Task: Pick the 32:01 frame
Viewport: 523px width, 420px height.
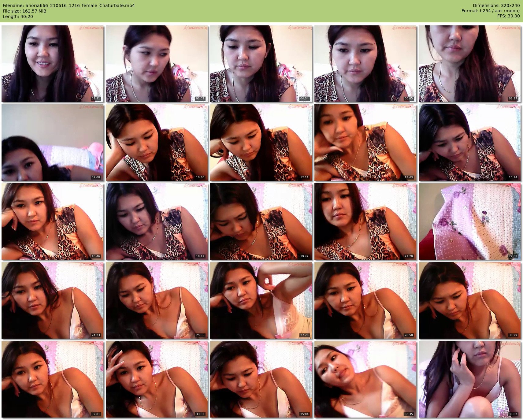Action: pos(53,379)
